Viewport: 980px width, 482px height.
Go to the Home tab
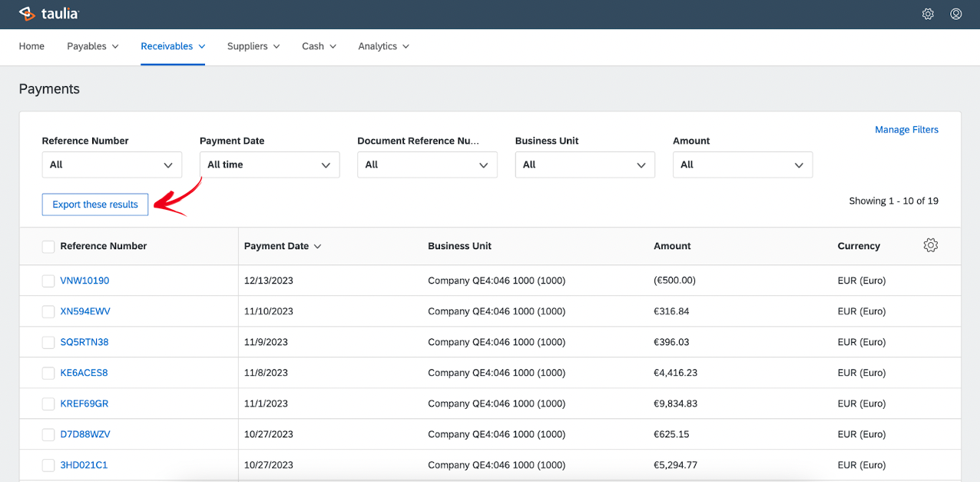(x=31, y=46)
